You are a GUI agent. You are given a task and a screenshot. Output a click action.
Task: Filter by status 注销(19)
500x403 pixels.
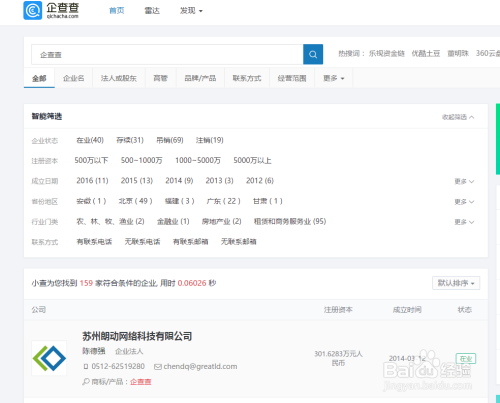[x=210, y=140]
